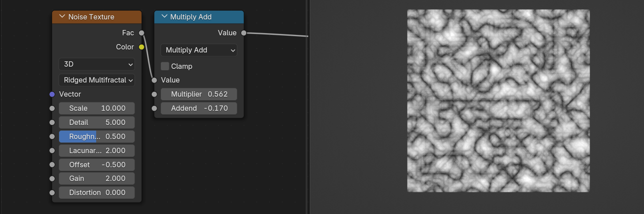Click the Multiply Add Value input socket
The height and width of the screenshot is (214, 644).
(154, 80)
